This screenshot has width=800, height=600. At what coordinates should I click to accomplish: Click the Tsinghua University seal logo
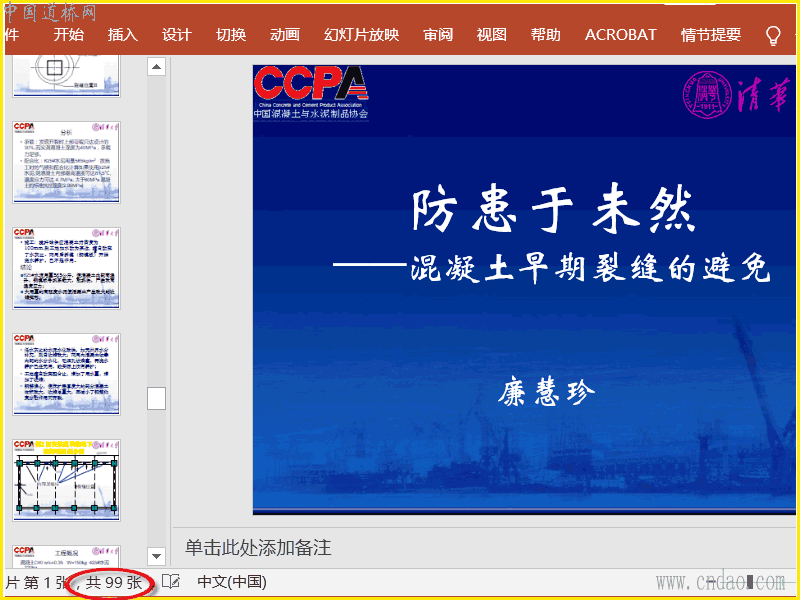coord(708,95)
